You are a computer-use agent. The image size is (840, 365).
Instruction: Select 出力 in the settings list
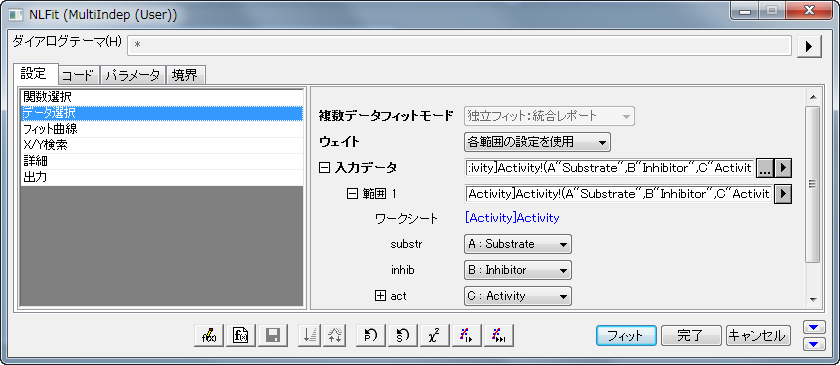[162, 177]
